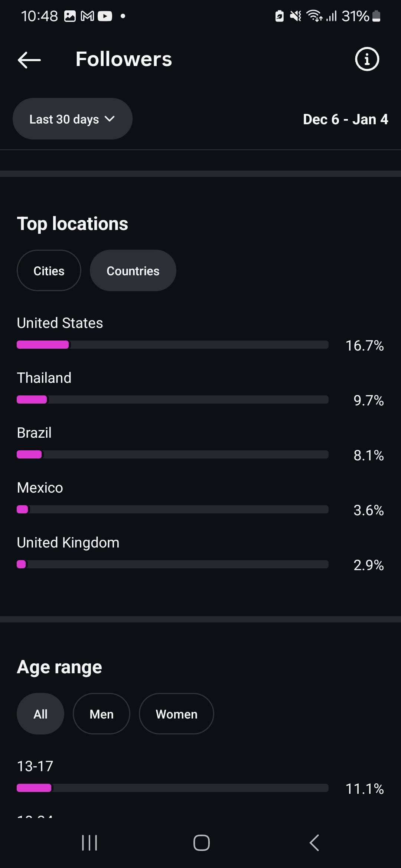The width and height of the screenshot is (401, 868).
Task: Switch top locations to Cities
Action: click(x=49, y=271)
